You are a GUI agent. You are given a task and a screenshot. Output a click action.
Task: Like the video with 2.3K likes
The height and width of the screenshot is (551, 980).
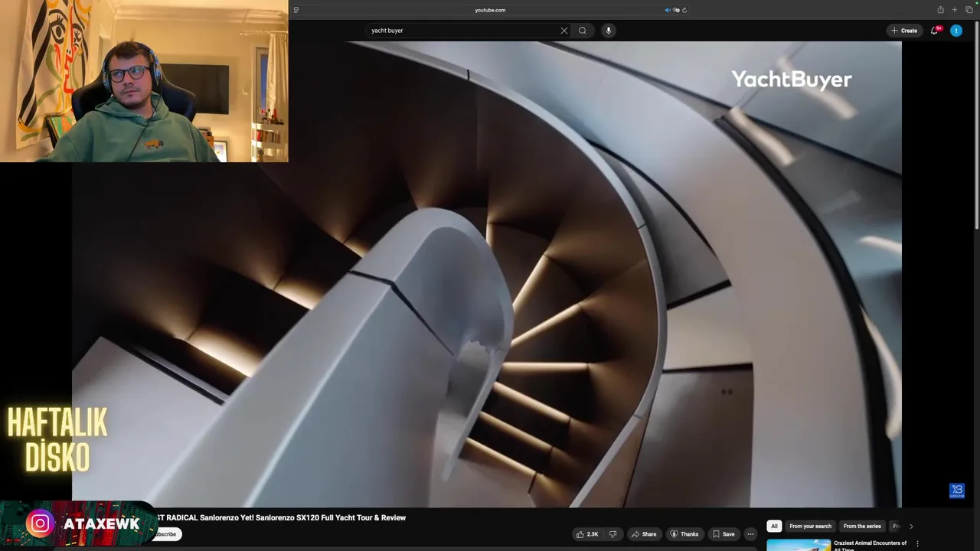pyautogui.click(x=587, y=534)
